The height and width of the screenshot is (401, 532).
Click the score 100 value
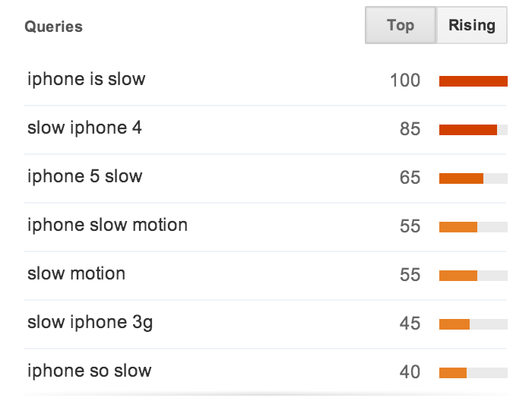click(x=405, y=81)
